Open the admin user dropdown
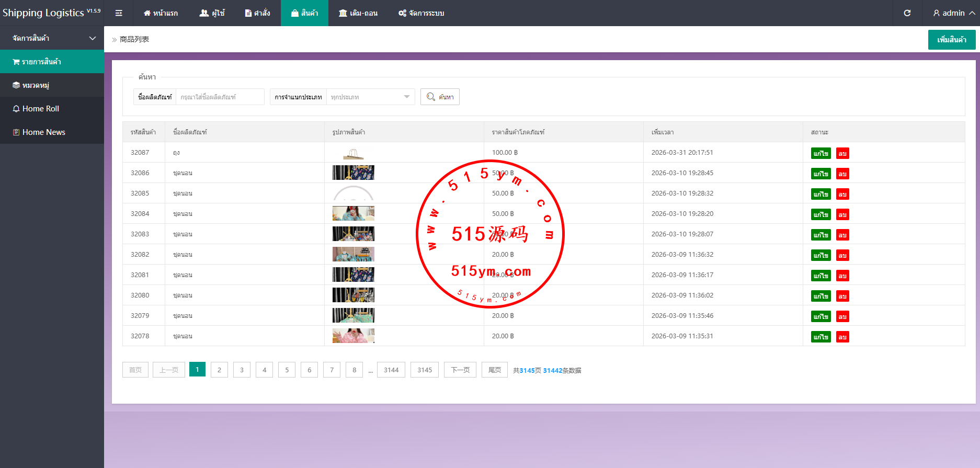 953,13
